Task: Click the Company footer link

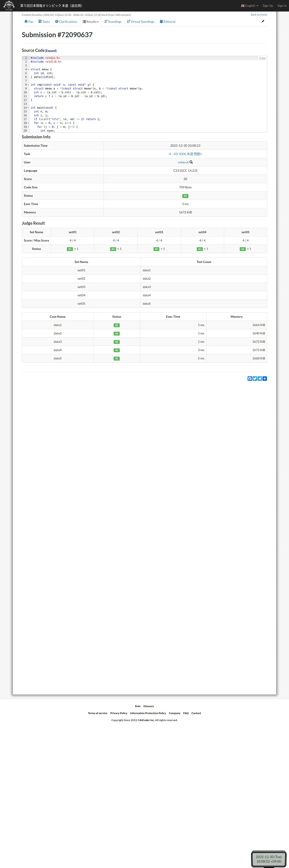Action: click(175, 713)
